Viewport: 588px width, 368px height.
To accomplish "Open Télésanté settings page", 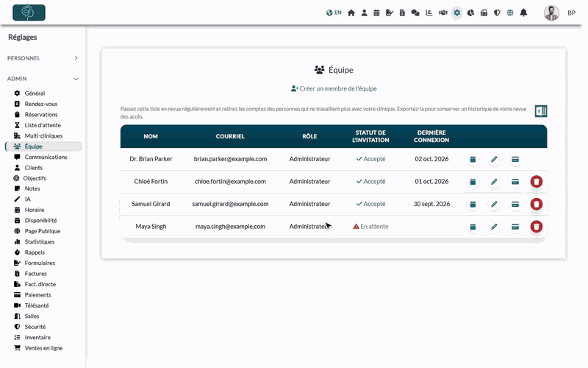I will click(x=36, y=305).
